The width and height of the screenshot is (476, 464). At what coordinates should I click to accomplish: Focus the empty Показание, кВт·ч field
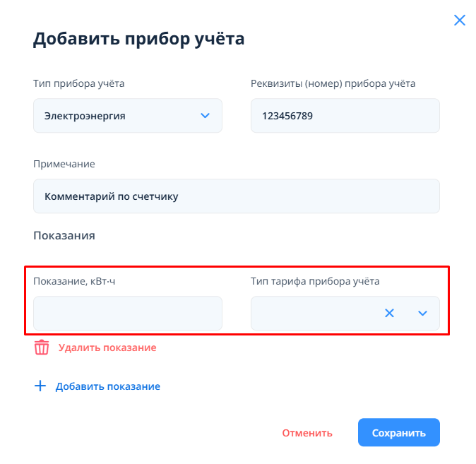(x=127, y=313)
